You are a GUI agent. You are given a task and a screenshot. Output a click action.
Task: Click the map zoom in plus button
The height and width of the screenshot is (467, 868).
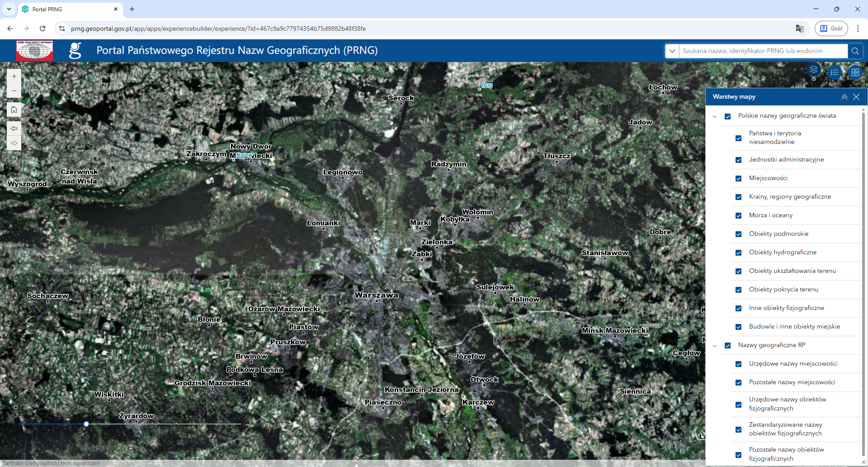pos(14,76)
